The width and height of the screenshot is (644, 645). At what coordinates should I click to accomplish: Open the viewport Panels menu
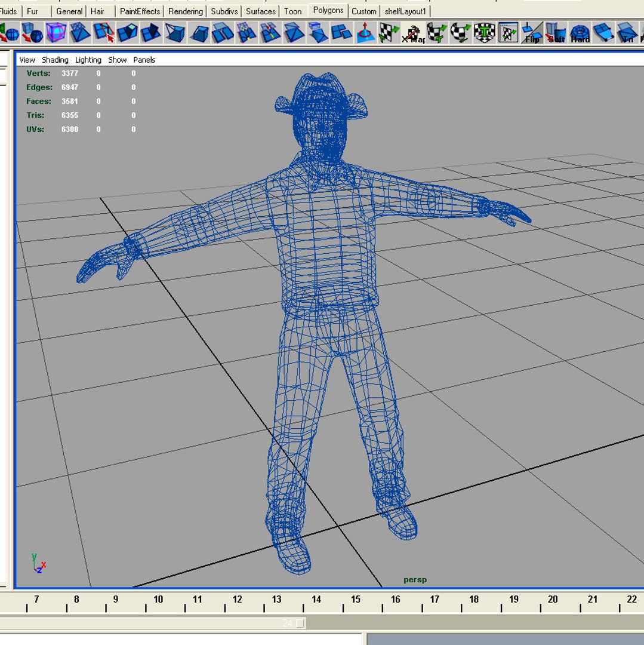point(144,60)
